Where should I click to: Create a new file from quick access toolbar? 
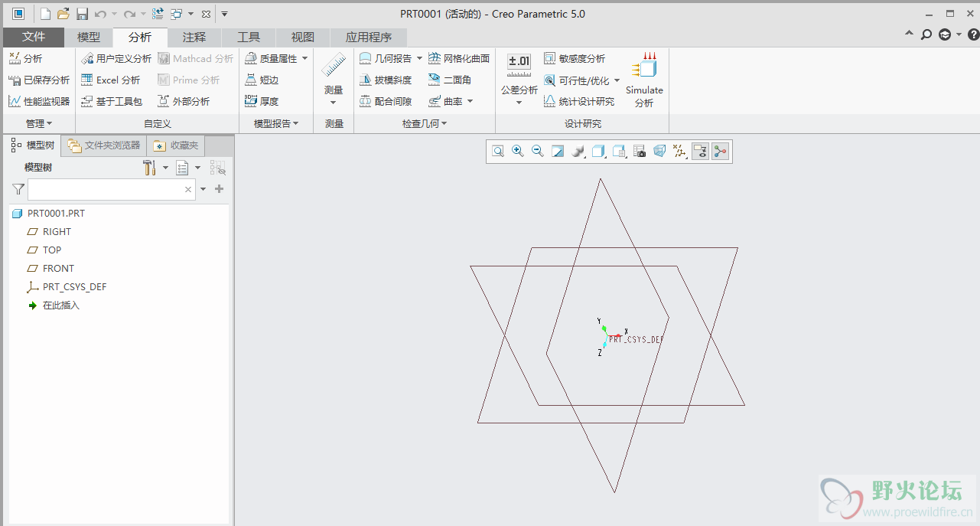coord(45,14)
